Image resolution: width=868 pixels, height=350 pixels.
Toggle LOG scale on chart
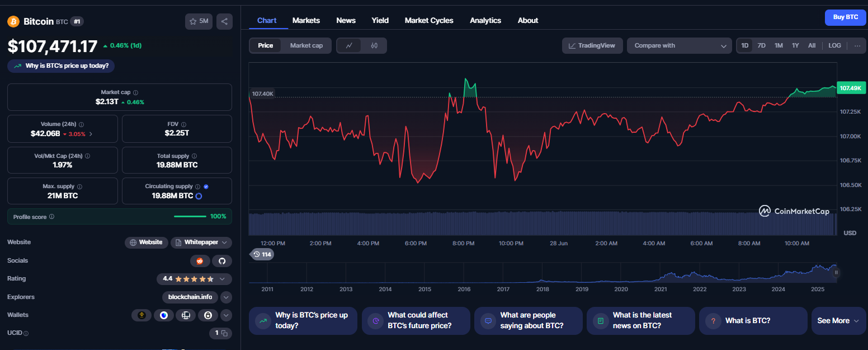pyautogui.click(x=834, y=46)
